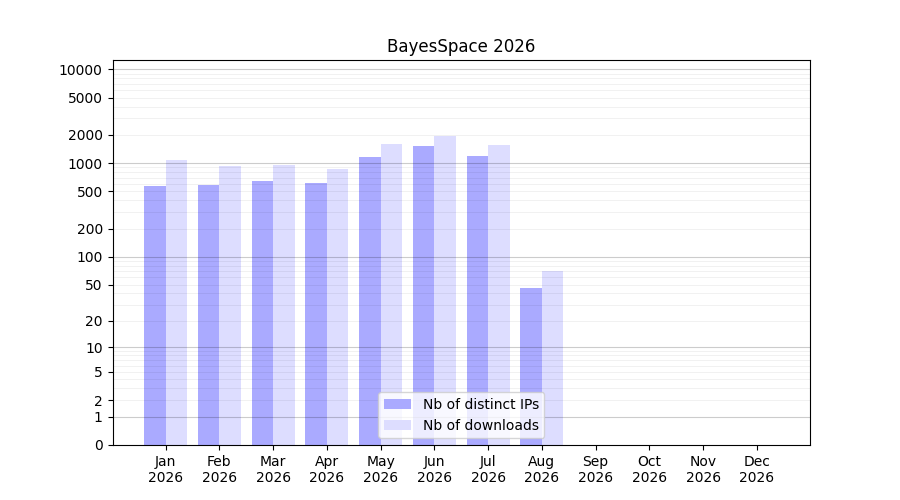The width and height of the screenshot is (900, 500).
Task: Select the legend label Nb of downloads
Action: (481, 425)
